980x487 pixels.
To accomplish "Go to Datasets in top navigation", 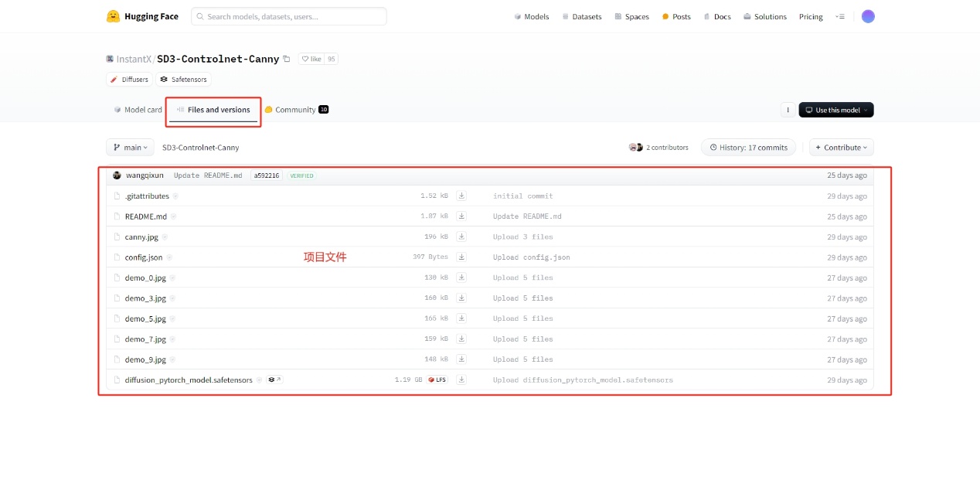I will click(582, 16).
